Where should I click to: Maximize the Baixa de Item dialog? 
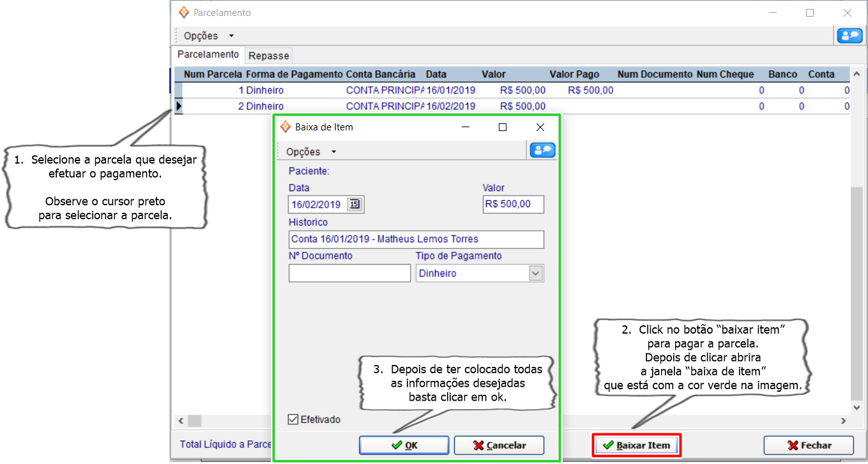click(x=503, y=127)
